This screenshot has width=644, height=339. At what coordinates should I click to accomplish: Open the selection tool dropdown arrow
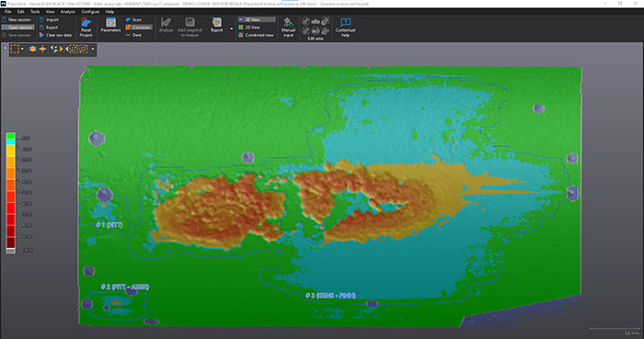click(x=22, y=50)
